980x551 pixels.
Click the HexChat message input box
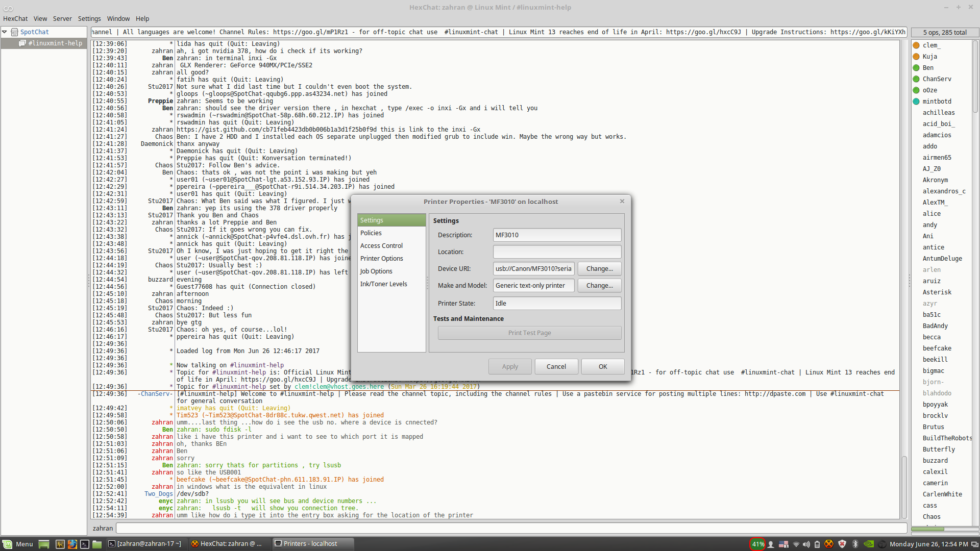point(511,529)
